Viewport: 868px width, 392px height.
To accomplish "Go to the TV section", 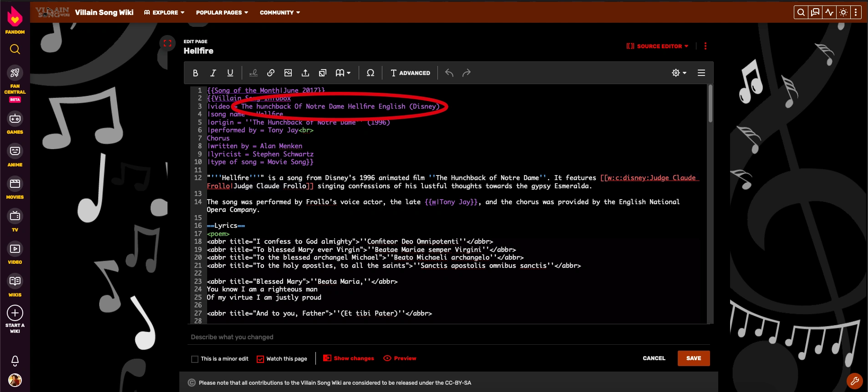I will click(x=15, y=221).
